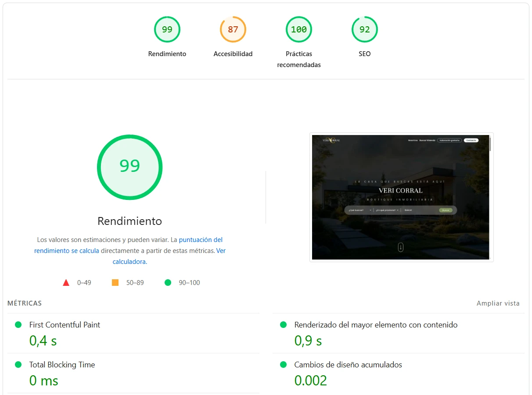This screenshot has width=532, height=395.
Task: Toggle Ampliar vista for the metrics
Action: [498, 303]
